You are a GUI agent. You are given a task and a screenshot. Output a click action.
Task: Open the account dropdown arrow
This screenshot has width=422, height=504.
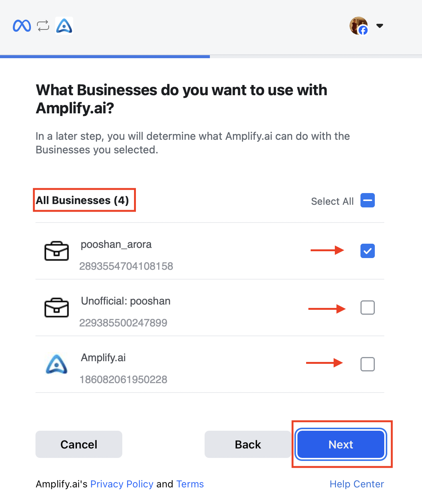[380, 26]
